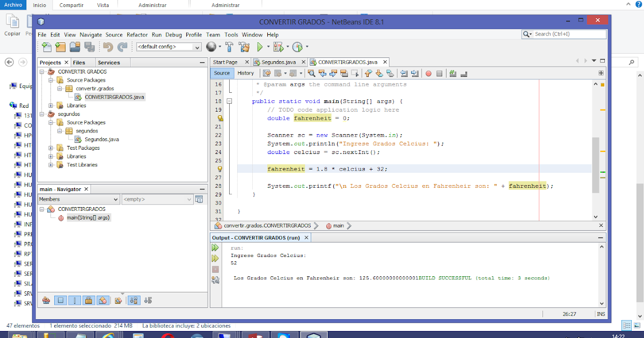Click the History button in the editor
644x338 pixels.
[x=246, y=73]
